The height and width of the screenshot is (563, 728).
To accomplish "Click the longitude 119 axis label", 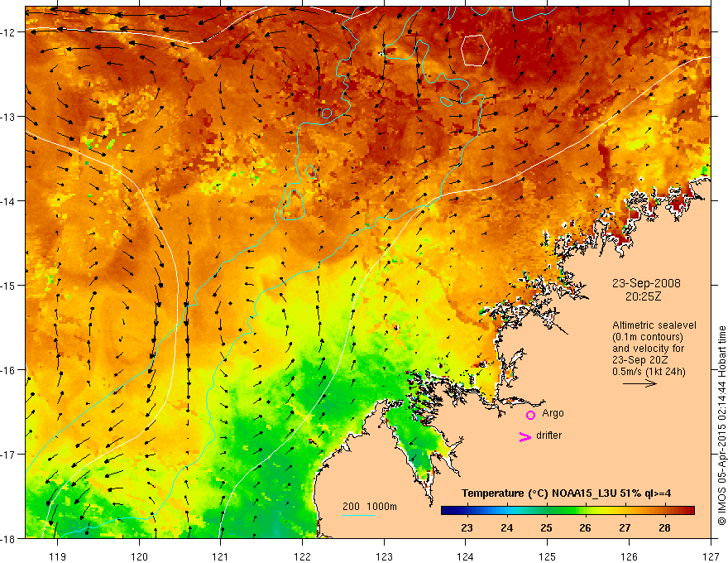I will pyautogui.click(x=58, y=556).
